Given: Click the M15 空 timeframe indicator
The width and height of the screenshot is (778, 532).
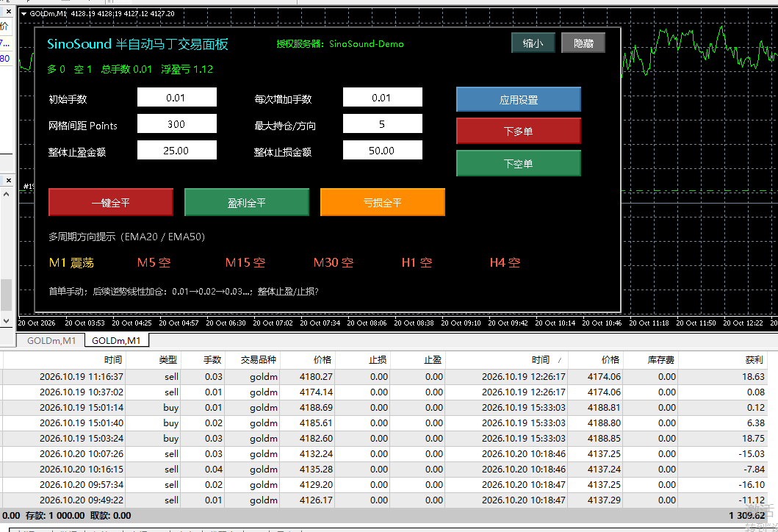Looking at the screenshot, I should (x=245, y=262).
